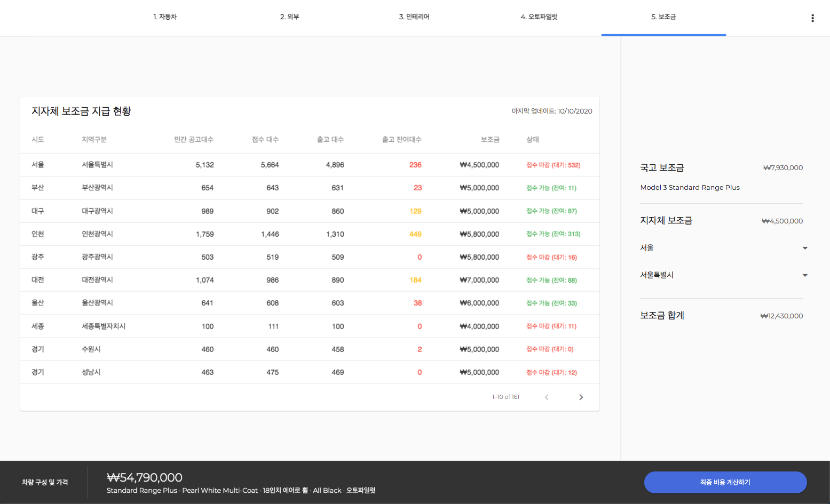The image size is (830, 504).
Task: Select the 광주광역시 row cell
Action: click(97, 257)
